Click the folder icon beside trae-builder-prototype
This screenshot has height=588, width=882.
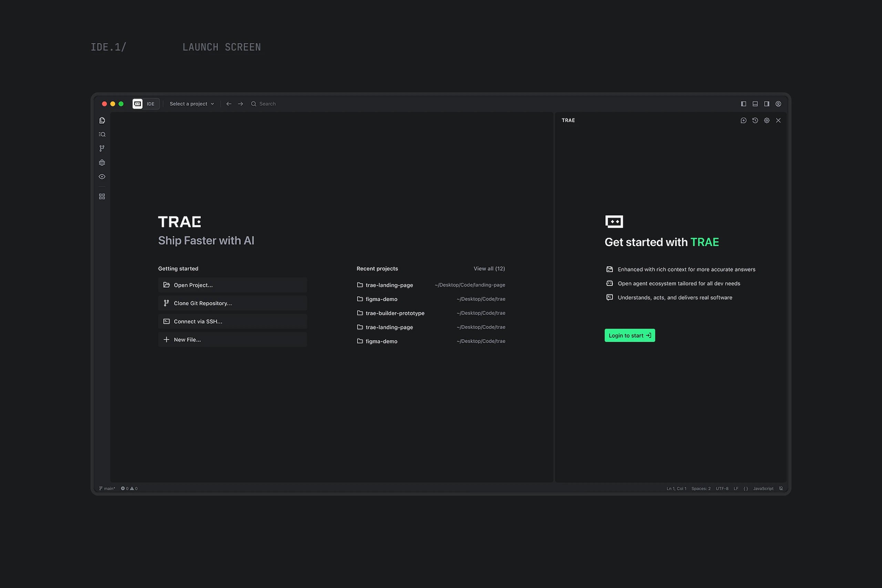click(360, 313)
